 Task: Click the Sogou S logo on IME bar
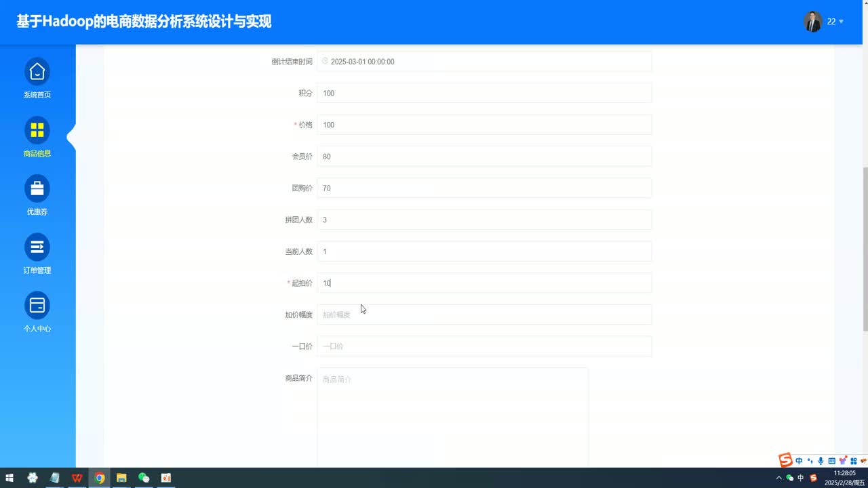coord(785,460)
